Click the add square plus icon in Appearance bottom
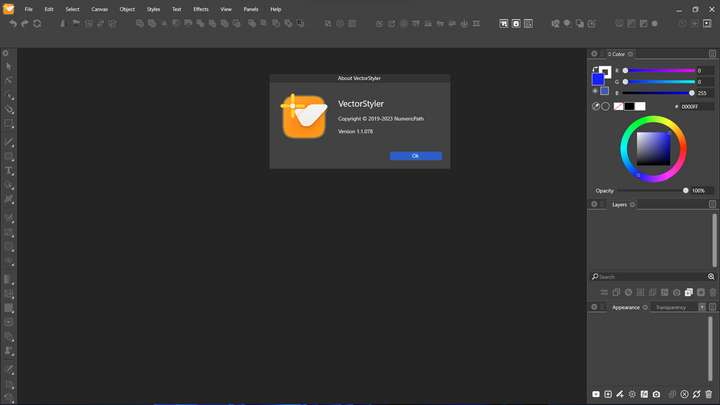The width and height of the screenshot is (720, 405). pos(608,394)
